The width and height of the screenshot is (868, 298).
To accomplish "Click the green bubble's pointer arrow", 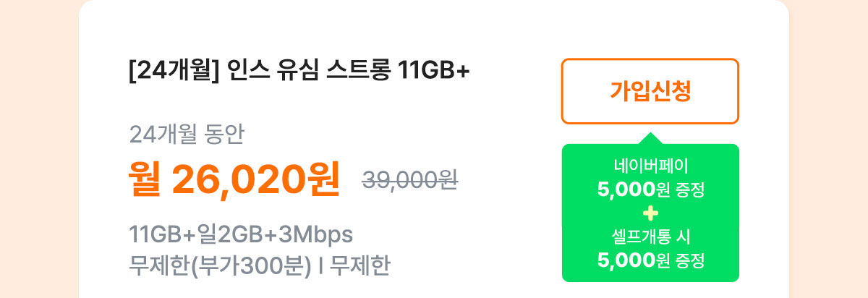I will point(650,138).
